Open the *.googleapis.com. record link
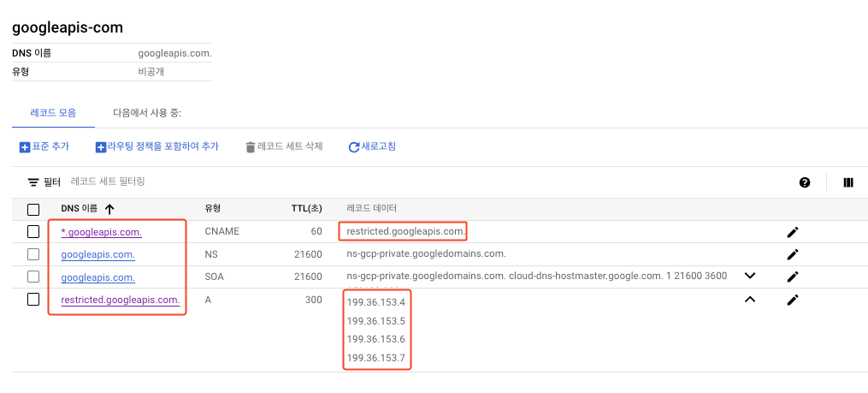Screen dimensions: 868x393 point(101,232)
